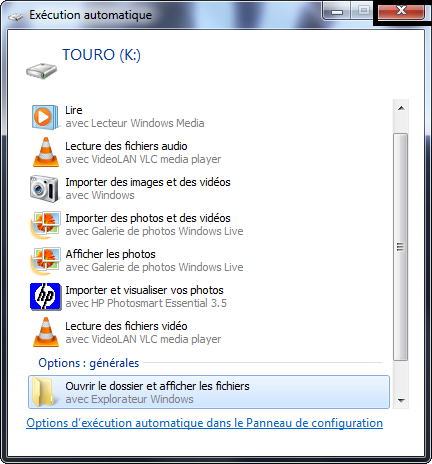This screenshot has height=464, width=432.
Task: Select Lire avec Lecteur Windows Media
Action: 209,117
